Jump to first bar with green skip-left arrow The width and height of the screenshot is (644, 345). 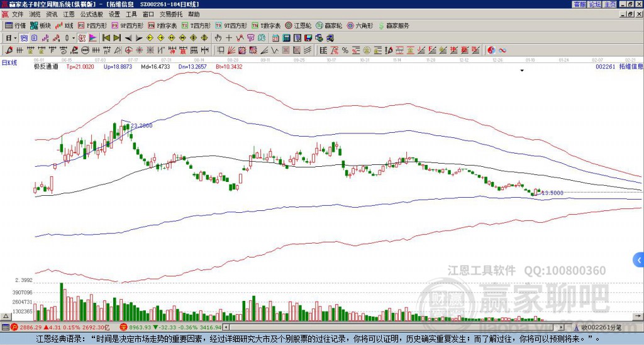coord(106,38)
